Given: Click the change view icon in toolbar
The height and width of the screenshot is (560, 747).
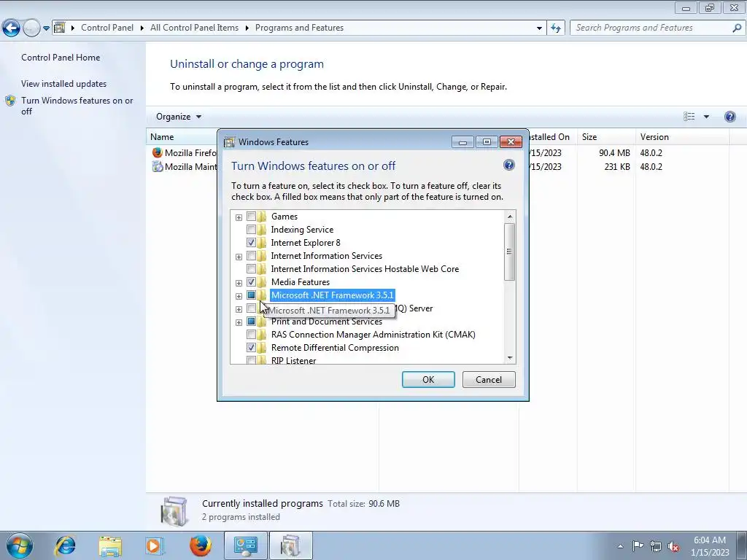Looking at the screenshot, I should (689, 117).
